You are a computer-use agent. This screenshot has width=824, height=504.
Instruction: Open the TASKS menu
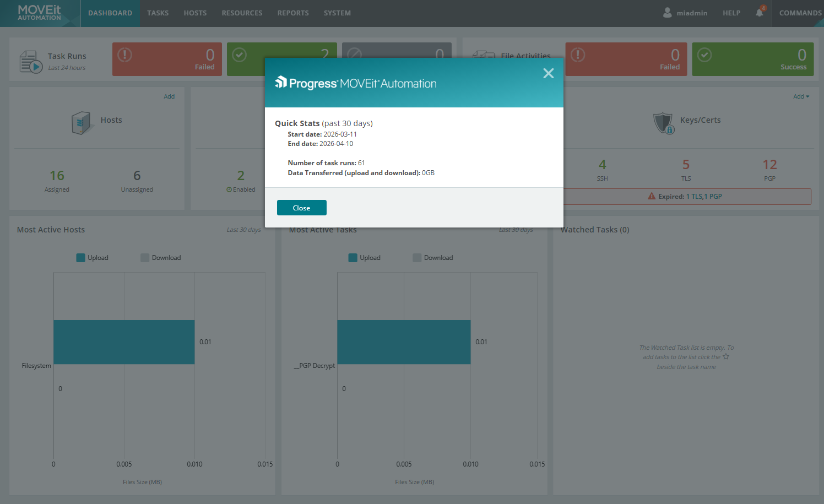(x=158, y=13)
